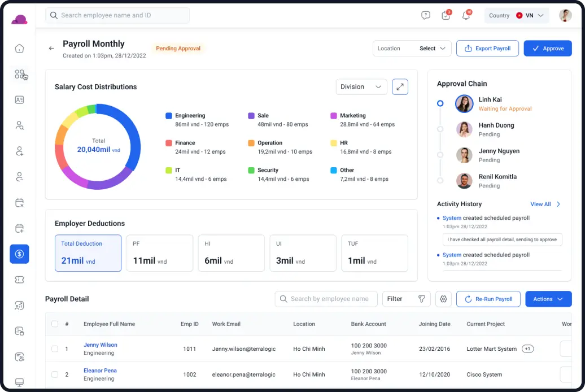Viewport: 585px width, 392px height.
Task: Click the Engineering blue color swatch
Action: tap(169, 116)
